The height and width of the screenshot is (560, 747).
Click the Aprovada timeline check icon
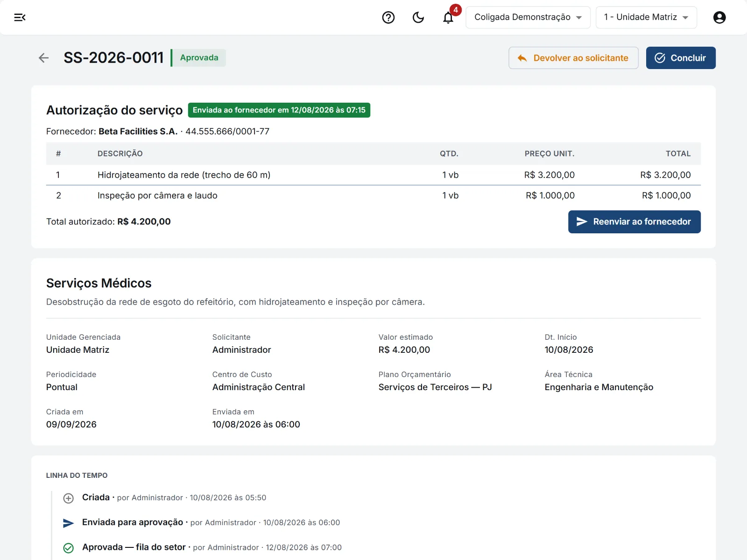click(69, 548)
